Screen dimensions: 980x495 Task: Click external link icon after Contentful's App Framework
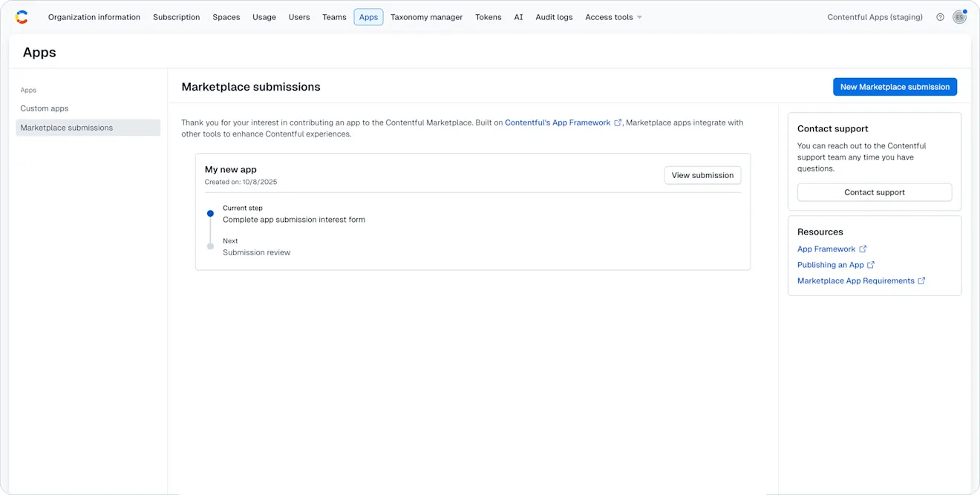click(x=618, y=123)
